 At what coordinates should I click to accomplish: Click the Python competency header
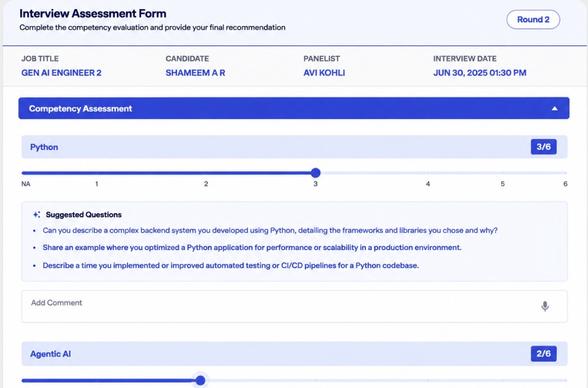tap(295, 147)
